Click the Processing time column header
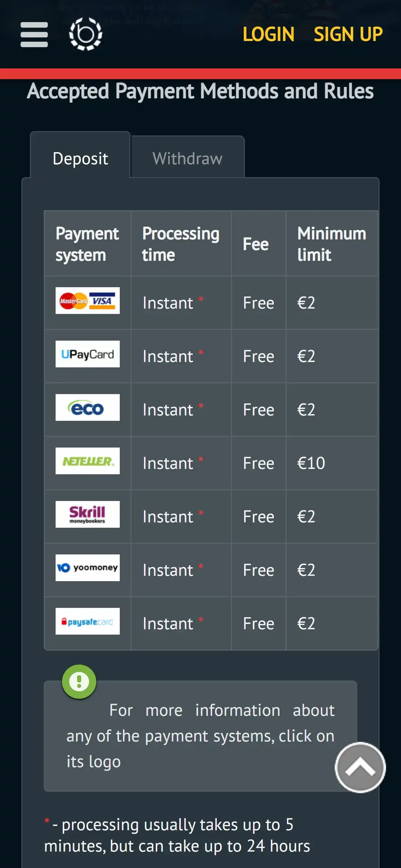Screen dimensions: 401x868 click(x=181, y=244)
